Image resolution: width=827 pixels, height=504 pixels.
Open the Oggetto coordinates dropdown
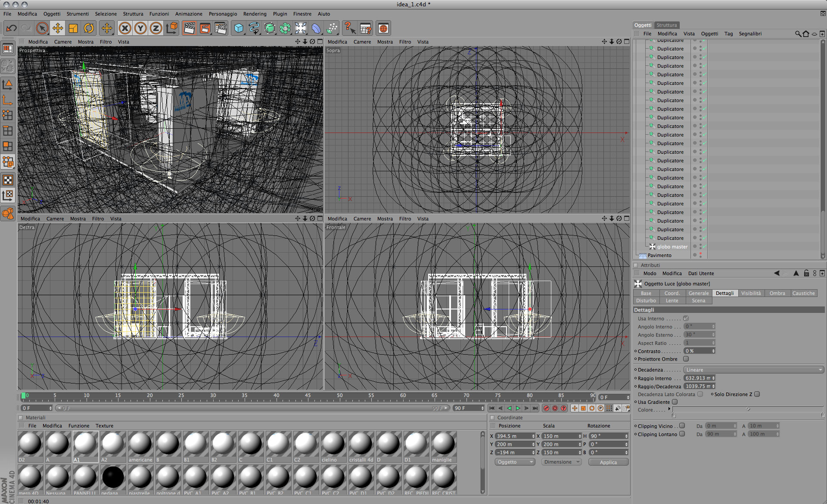(515, 462)
